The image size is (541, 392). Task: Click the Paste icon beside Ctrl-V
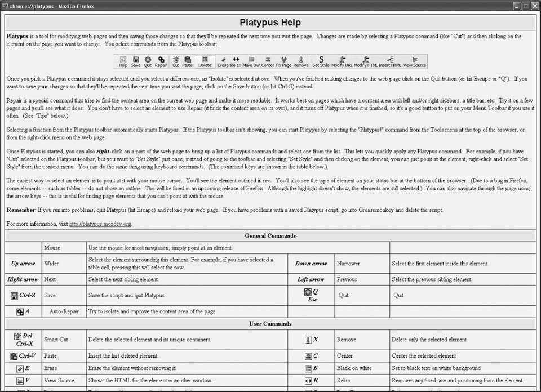click(14, 356)
